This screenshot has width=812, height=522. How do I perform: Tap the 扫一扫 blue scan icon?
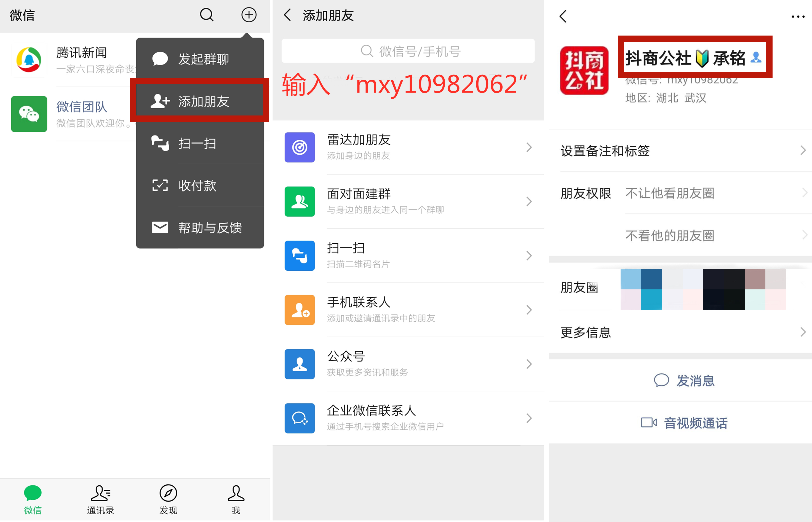[300, 255]
